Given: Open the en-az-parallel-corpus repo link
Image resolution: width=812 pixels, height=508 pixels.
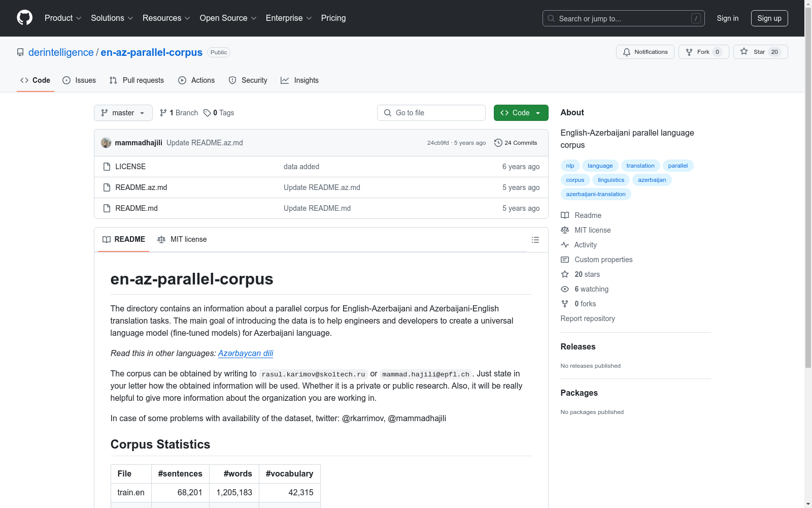Looking at the screenshot, I should 151,52.
